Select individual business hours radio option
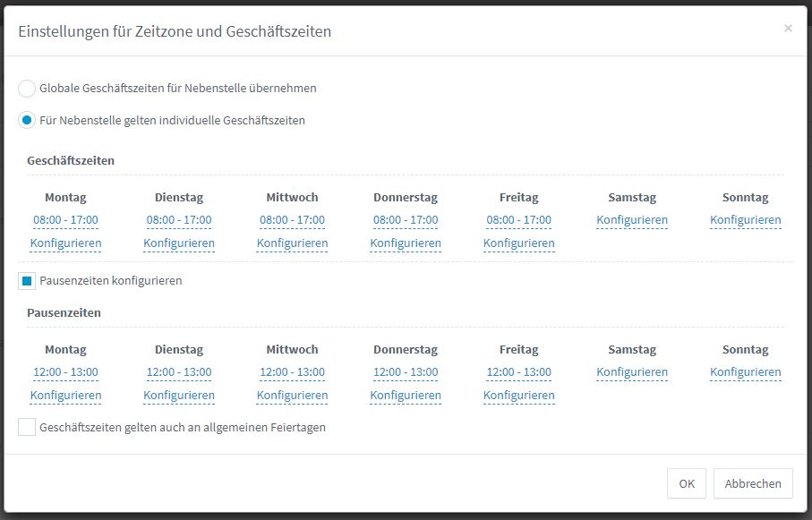Viewport: 812px width, 520px height. point(27,120)
